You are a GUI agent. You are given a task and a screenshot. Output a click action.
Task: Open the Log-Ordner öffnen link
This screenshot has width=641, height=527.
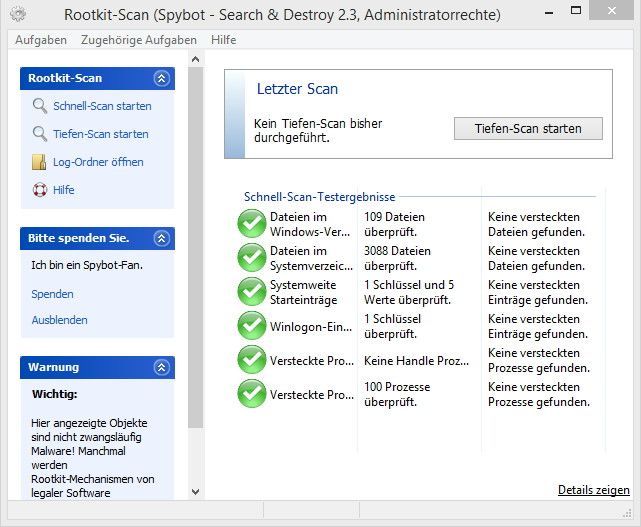[x=98, y=162]
